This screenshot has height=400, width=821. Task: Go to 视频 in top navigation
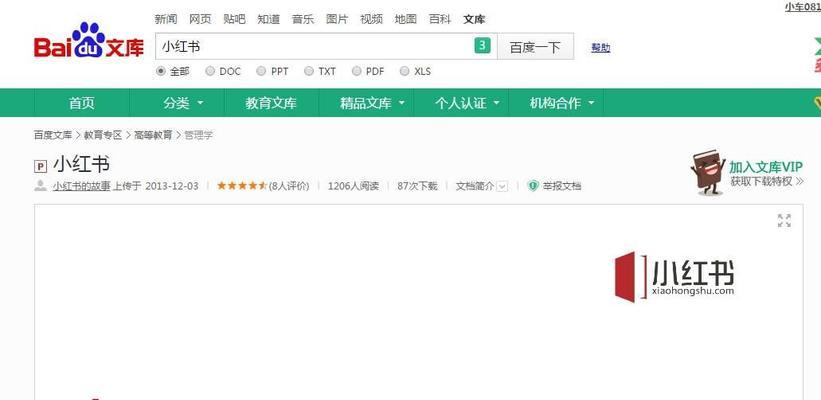(371, 19)
